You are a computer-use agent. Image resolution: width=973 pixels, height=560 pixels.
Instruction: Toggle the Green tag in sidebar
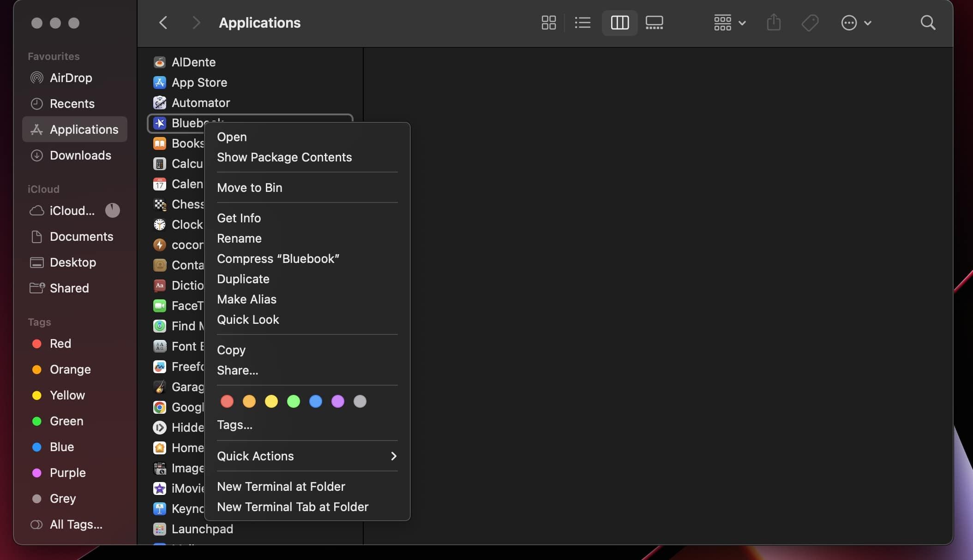click(66, 421)
